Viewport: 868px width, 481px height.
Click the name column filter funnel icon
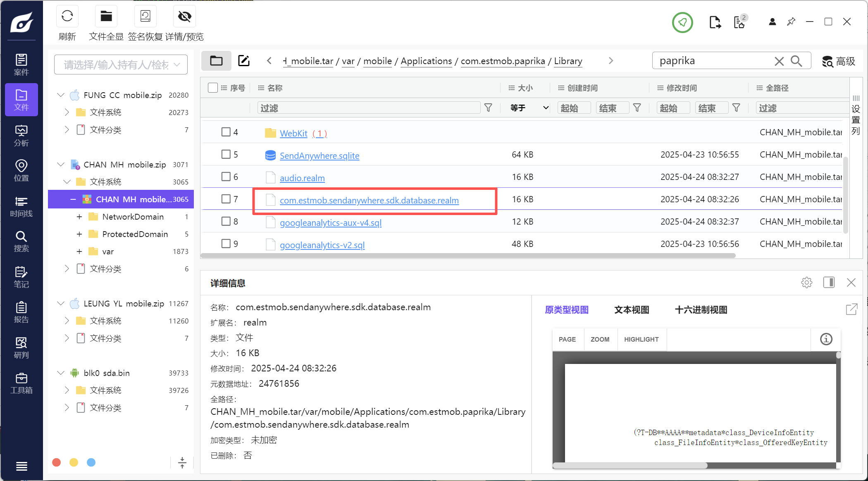pos(488,108)
